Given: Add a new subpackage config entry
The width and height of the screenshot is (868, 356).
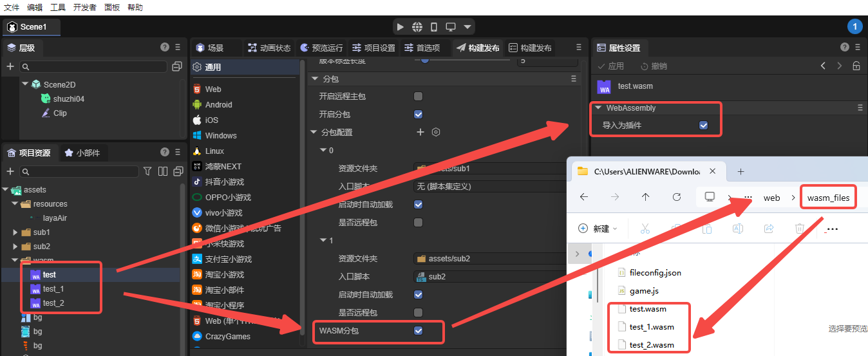Looking at the screenshot, I should tap(420, 132).
